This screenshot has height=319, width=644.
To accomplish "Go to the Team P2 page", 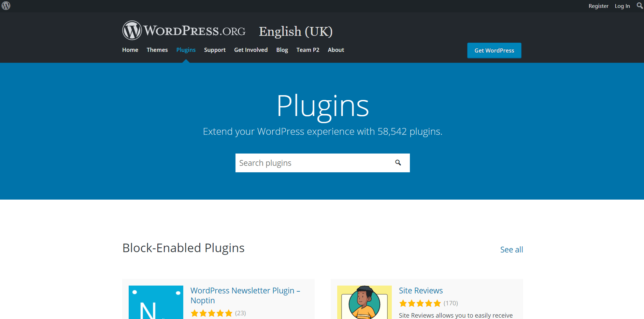I will pyautogui.click(x=307, y=50).
